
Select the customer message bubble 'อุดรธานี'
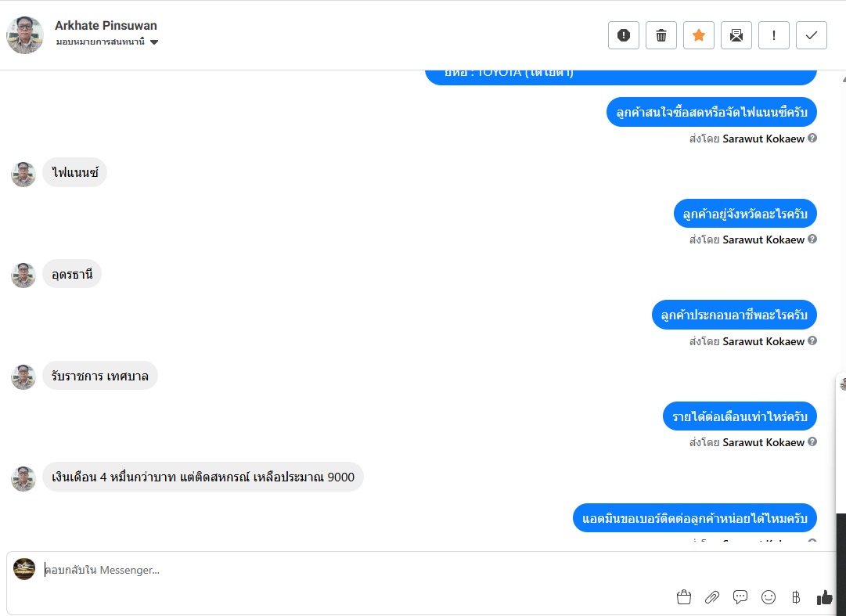pyautogui.click(x=72, y=274)
